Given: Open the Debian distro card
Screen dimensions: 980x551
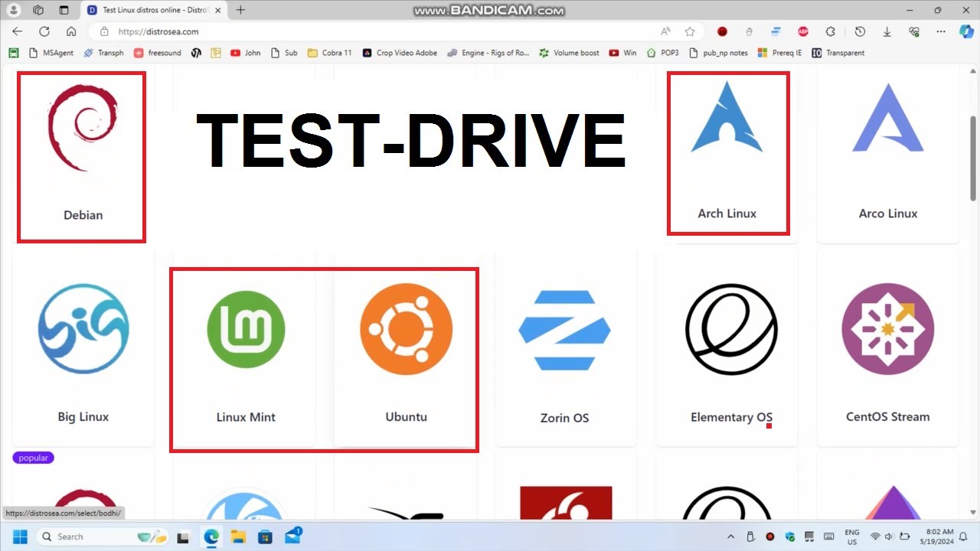Looking at the screenshot, I should point(83,157).
